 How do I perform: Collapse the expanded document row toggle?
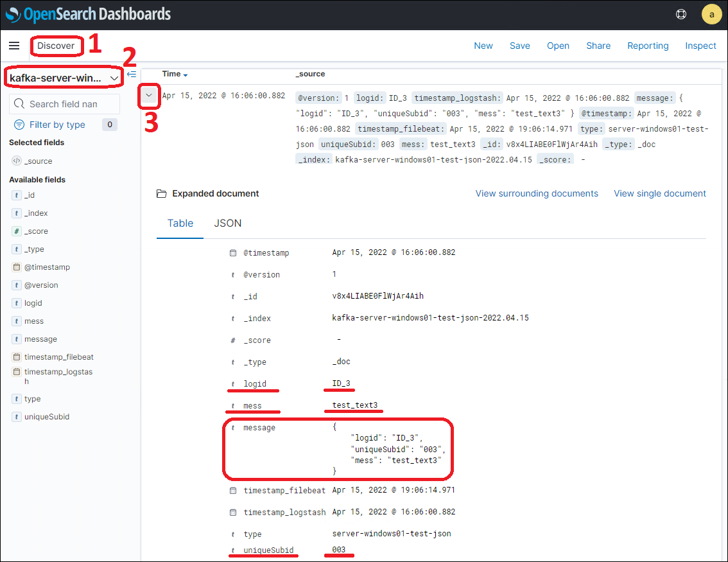click(x=149, y=95)
